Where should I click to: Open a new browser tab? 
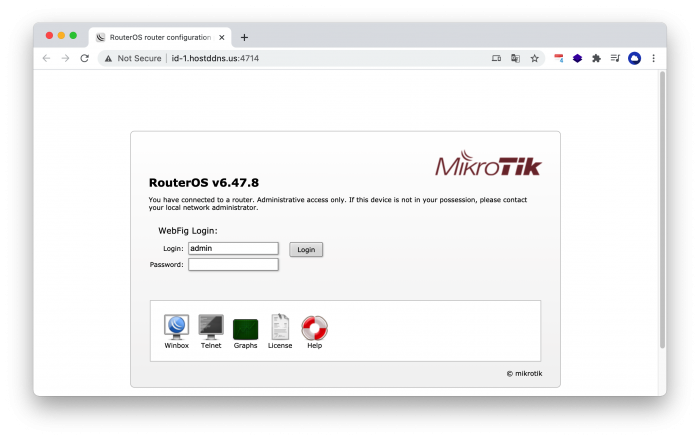coord(244,37)
